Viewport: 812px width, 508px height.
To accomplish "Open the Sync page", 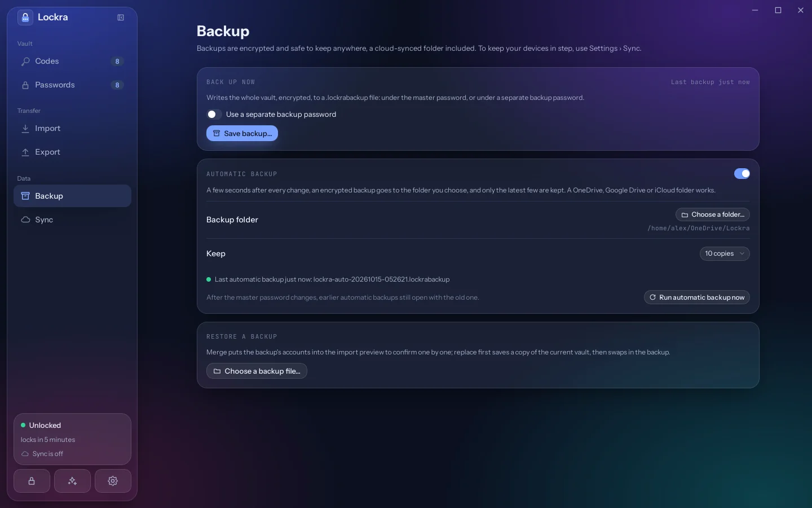I will (72, 220).
